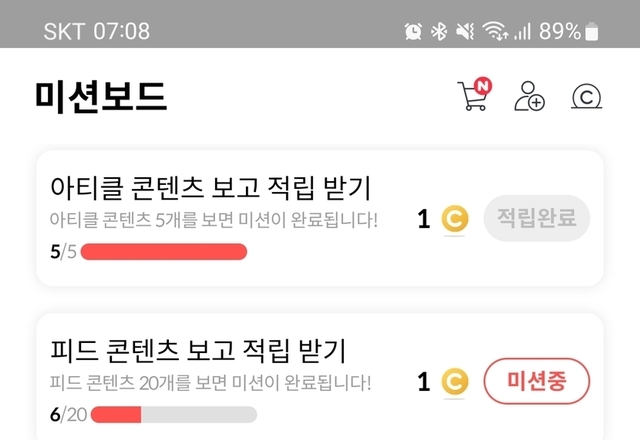Tap the alarm clock status icon

tap(413, 31)
